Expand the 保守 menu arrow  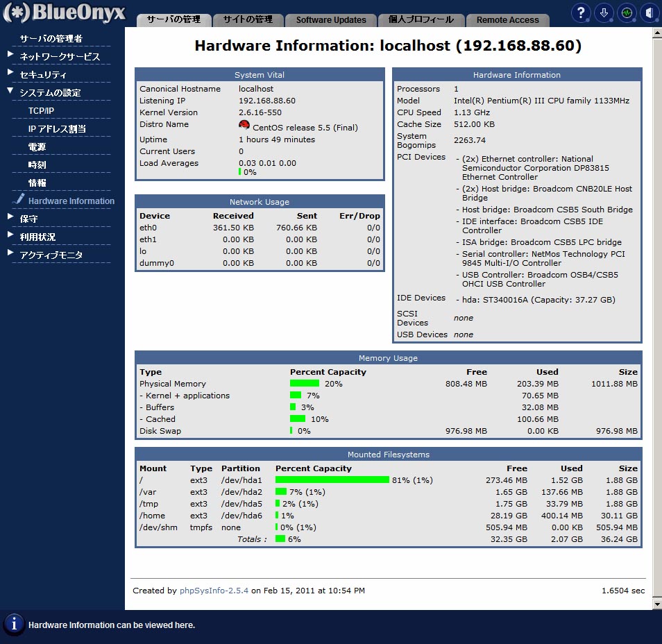10,217
